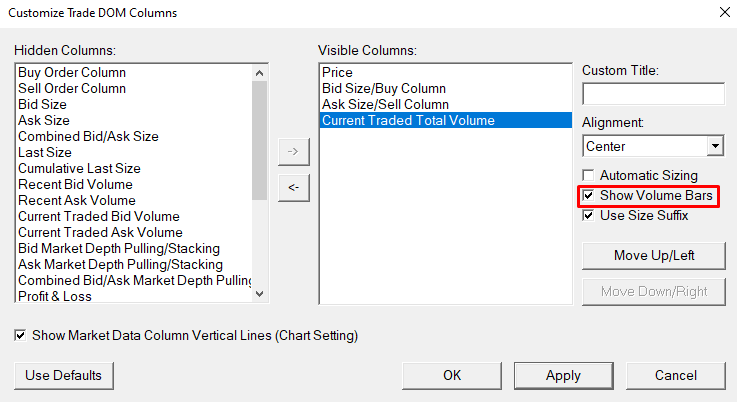Select Buy Order Column in hidden list
Image resolution: width=738 pixels, height=402 pixels.
pos(72,73)
